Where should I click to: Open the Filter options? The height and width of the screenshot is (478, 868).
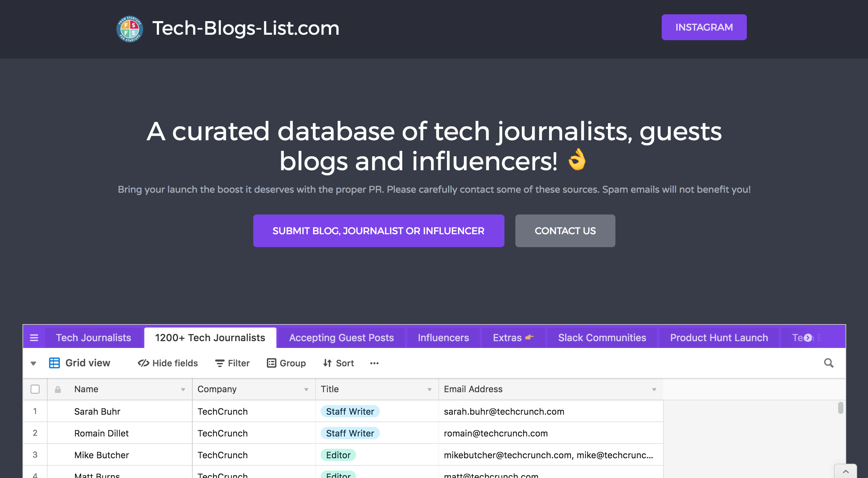[232, 363]
